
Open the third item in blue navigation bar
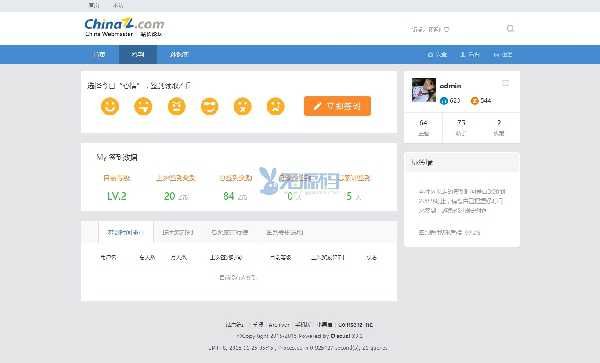[x=179, y=54]
